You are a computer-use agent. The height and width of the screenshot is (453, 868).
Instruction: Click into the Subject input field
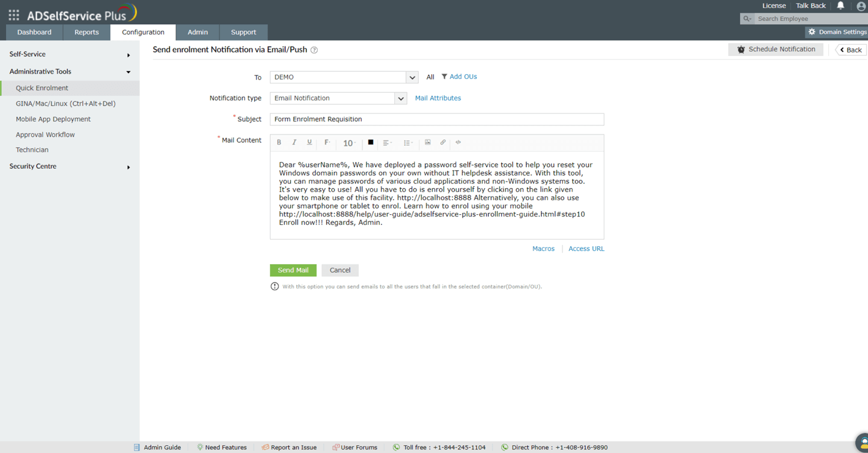pos(437,119)
